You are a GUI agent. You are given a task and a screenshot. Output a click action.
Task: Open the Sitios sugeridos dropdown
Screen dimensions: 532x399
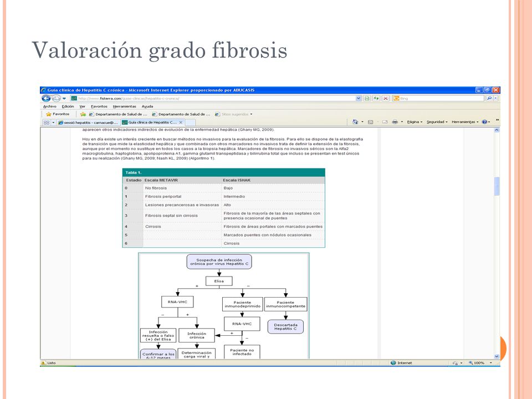(234, 114)
